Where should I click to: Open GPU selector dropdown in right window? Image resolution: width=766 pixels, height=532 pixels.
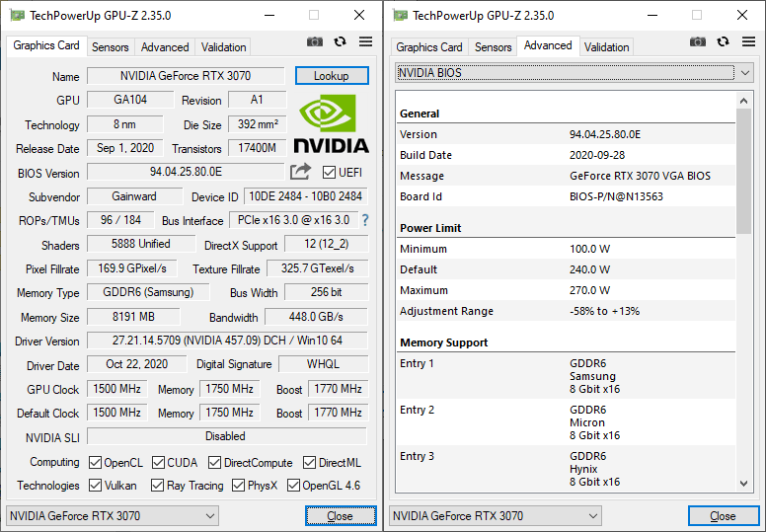496,516
